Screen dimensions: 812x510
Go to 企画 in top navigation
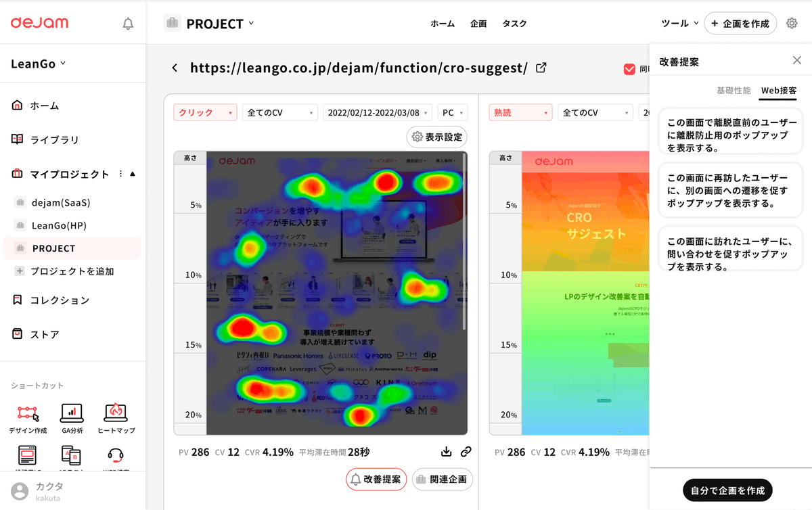coord(478,24)
